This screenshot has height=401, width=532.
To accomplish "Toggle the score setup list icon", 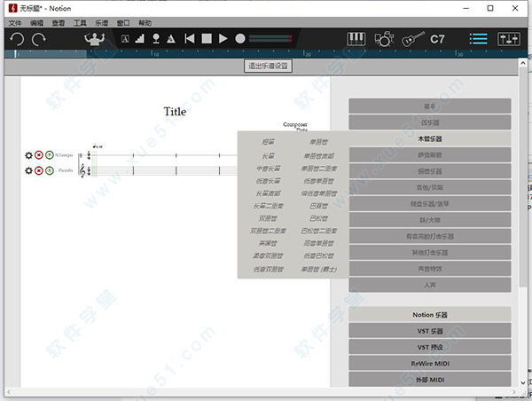I will (x=479, y=39).
